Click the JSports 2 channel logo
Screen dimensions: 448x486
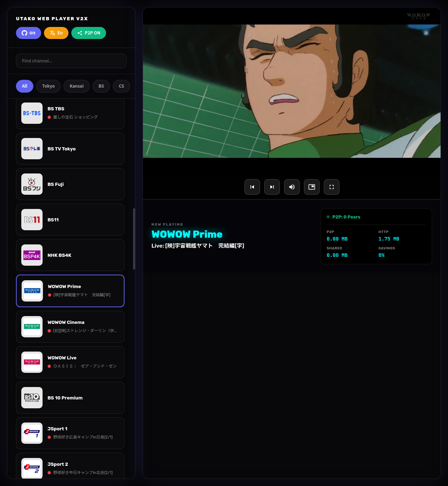(32, 468)
